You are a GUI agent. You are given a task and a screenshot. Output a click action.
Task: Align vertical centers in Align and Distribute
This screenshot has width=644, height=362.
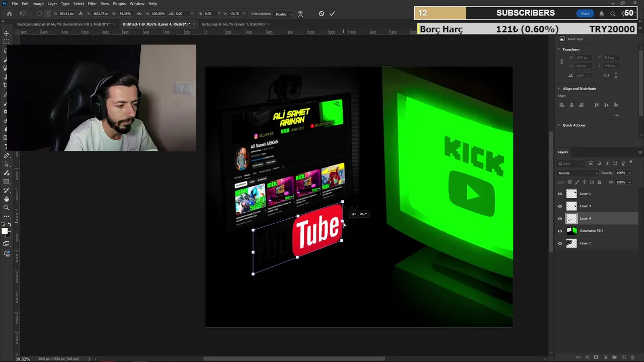[x=606, y=105]
